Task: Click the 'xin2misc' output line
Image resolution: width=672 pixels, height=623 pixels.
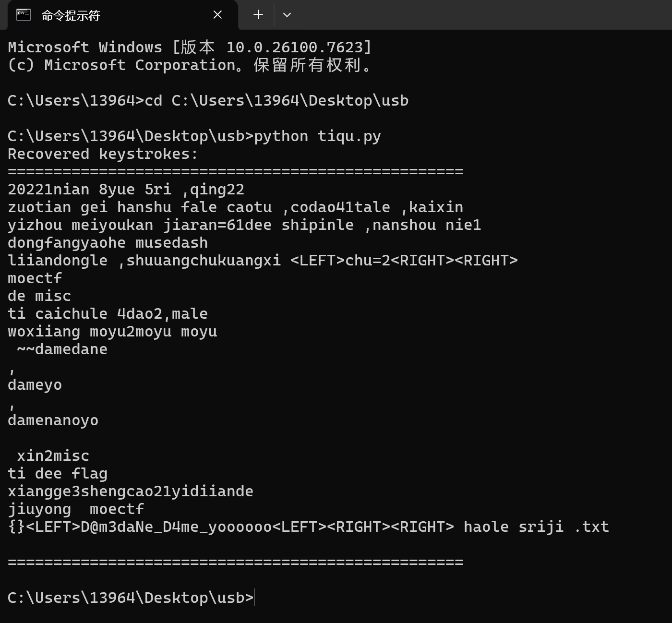Action: (x=53, y=456)
